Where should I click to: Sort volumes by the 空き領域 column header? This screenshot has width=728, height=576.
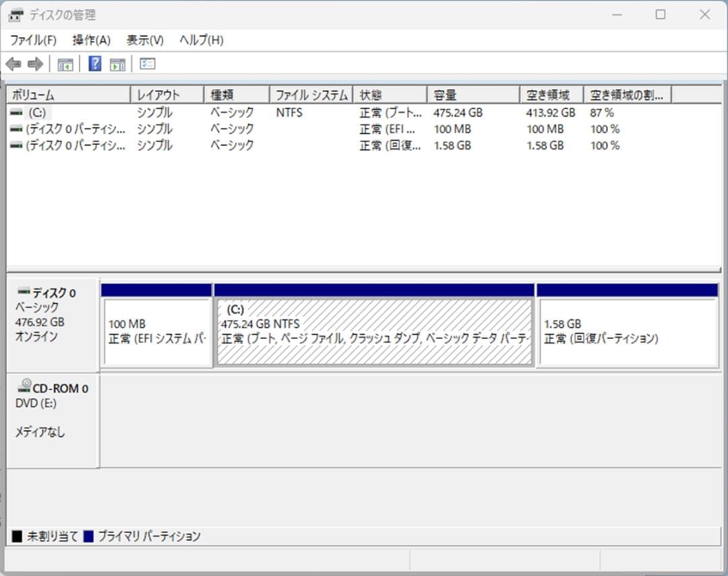(x=548, y=94)
